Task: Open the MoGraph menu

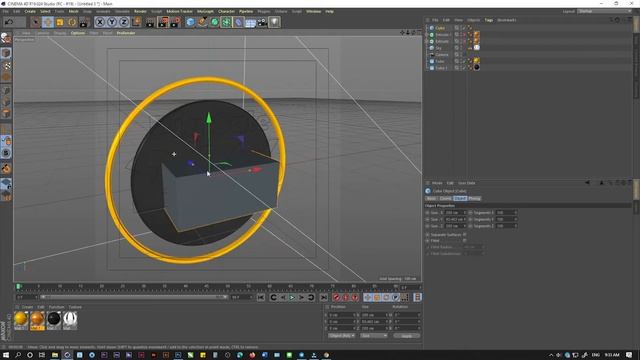Action: [205, 11]
